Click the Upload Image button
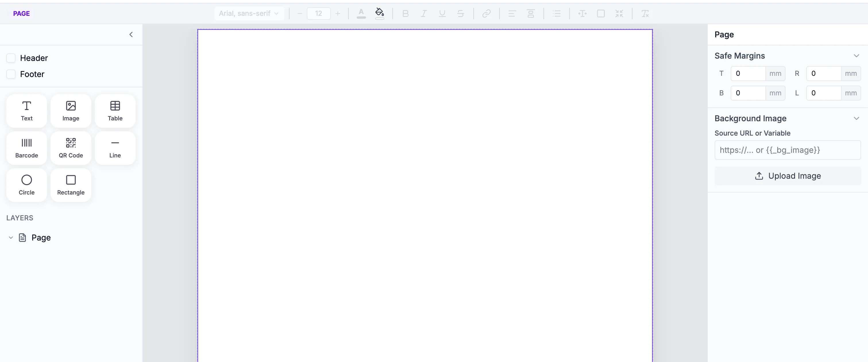This screenshot has width=868, height=362. [788, 176]
